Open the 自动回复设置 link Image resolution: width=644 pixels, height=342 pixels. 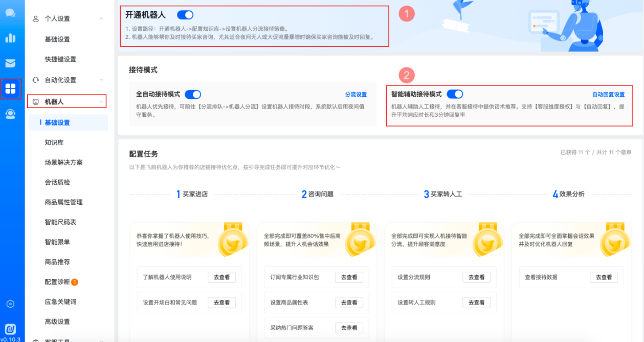[x=608, y=95]
